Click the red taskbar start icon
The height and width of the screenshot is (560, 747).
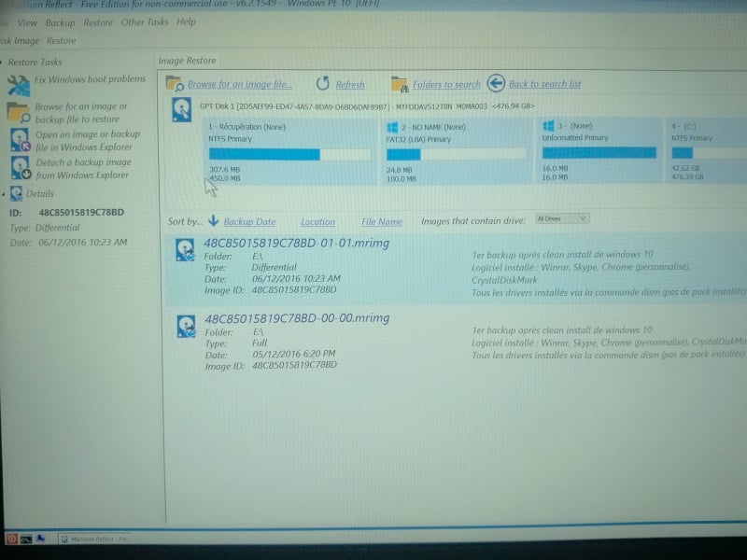pos(12,539)
